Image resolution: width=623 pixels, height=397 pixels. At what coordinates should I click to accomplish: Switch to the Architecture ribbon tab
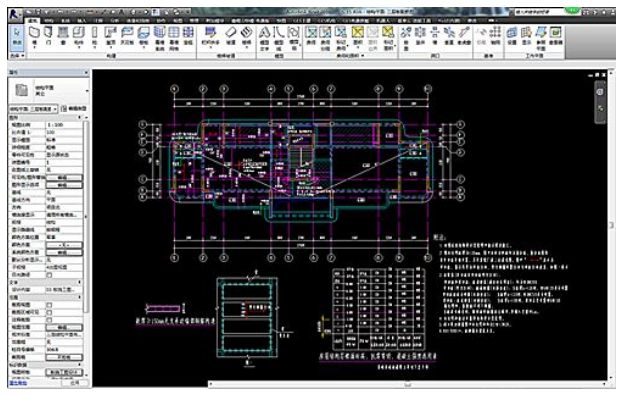(32, 21)
